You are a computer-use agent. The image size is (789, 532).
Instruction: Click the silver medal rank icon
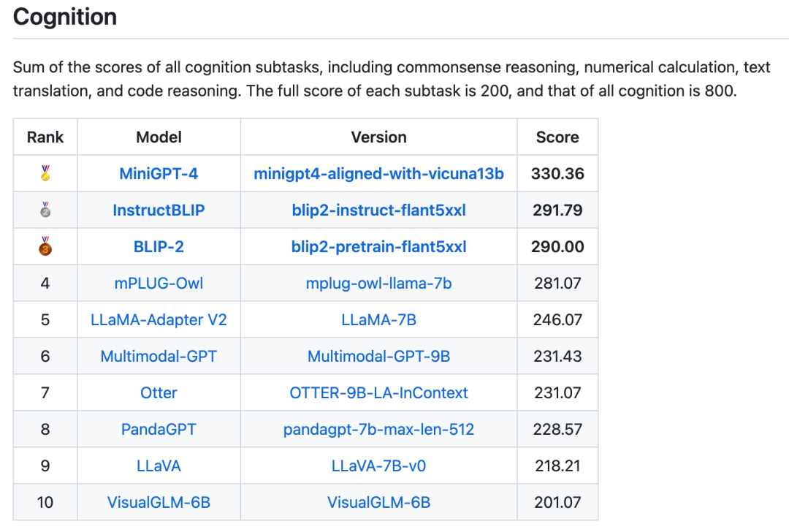click(x=45, y=210)
